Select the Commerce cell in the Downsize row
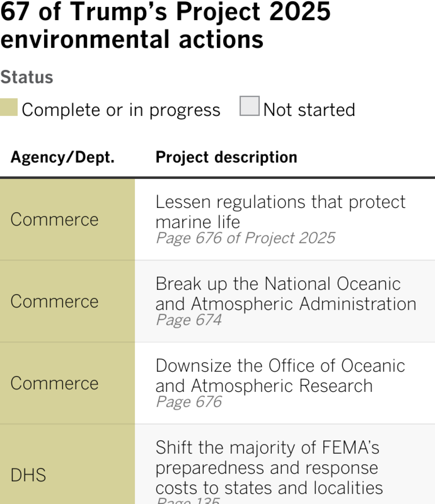Image resolution: width=435 pixels, height=504 pixels. (55, 383)
